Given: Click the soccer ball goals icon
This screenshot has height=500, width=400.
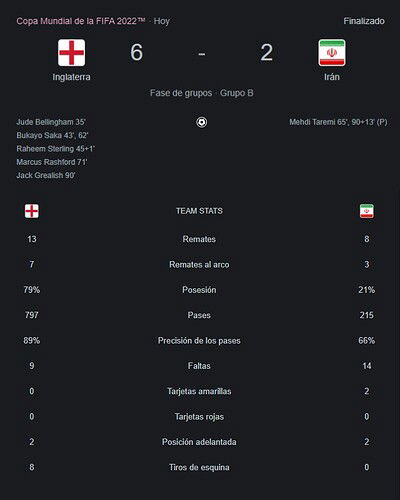Looking at the screenshot, I should [201, 122].
